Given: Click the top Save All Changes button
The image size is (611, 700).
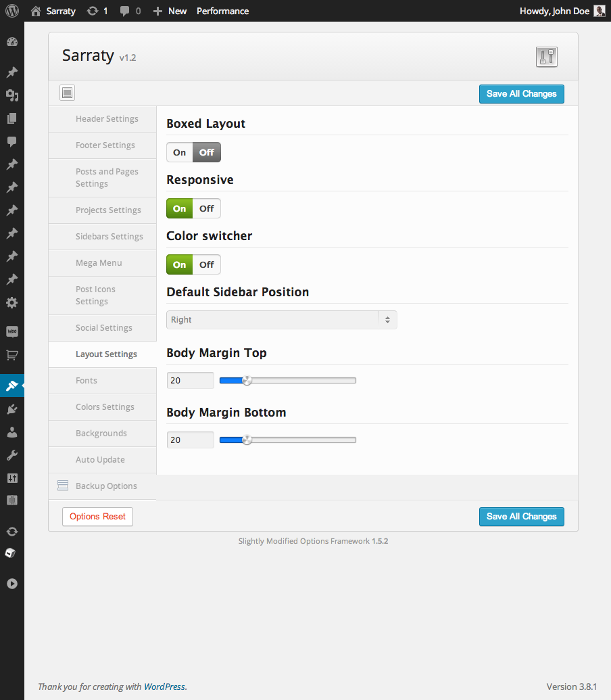Looking at the screenshot, I should [x=521, y=94].
